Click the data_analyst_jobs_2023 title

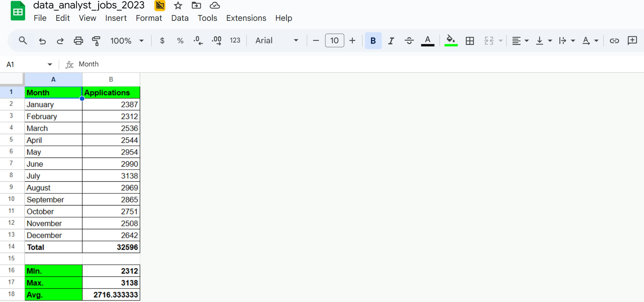coord(89,5)
